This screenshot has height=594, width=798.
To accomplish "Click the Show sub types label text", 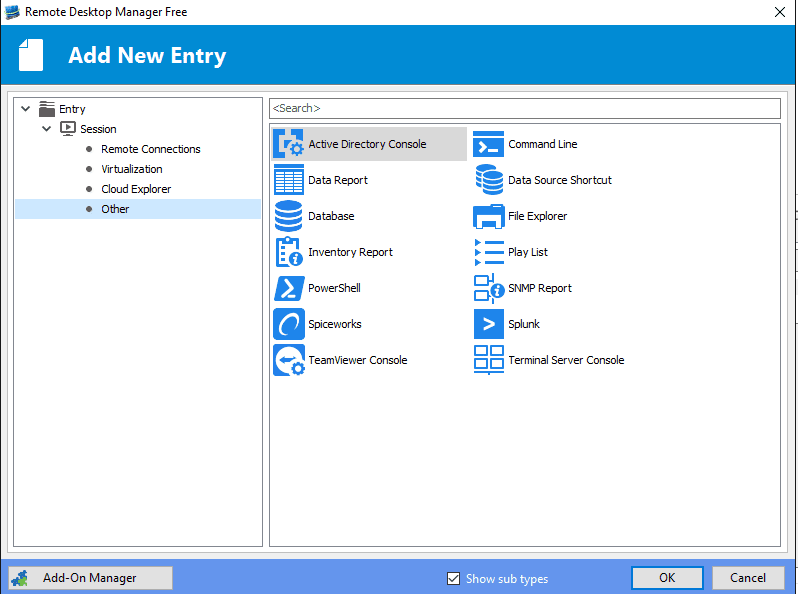I will click(x=507, y=579).
